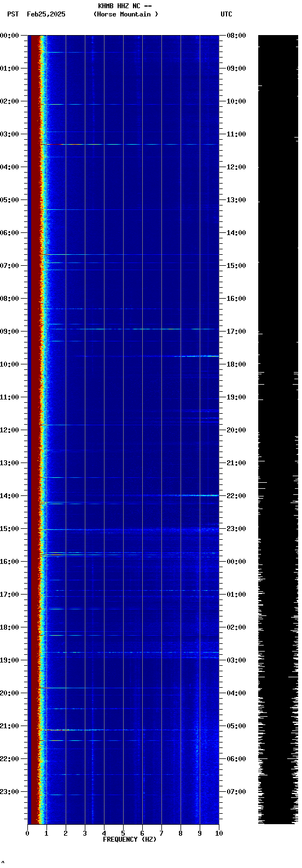
Task: Click the '(Horse Mountain )' subtitle
Action: pyautogui.click(x=126, y=14)
